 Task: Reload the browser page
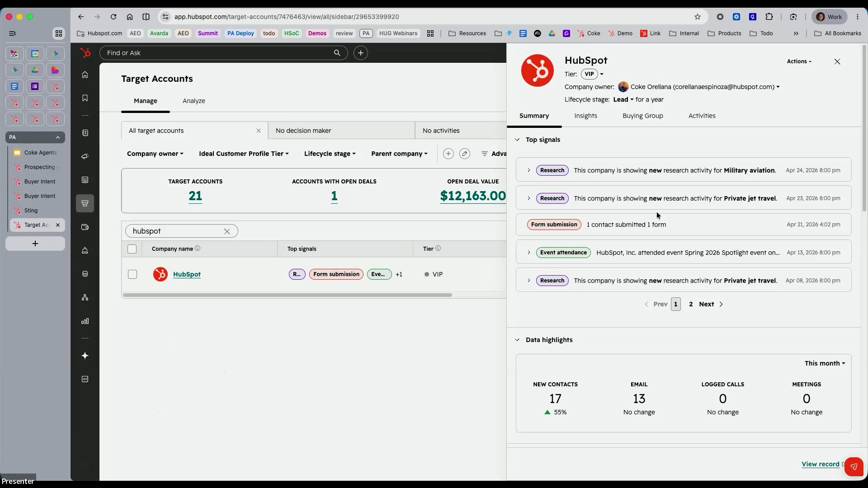[x=113, y=17]
